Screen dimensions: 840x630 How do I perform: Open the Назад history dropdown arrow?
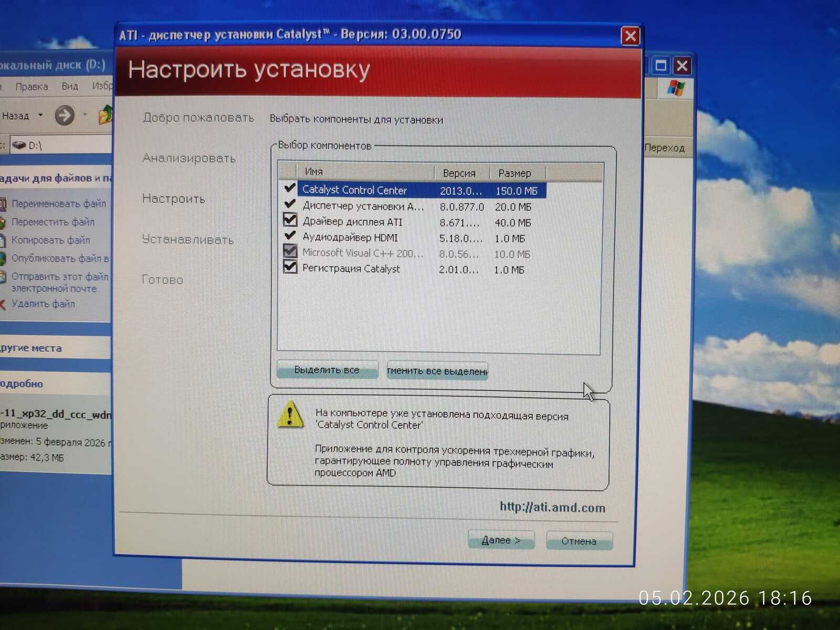pyautogui.click(x=40, y=115)
